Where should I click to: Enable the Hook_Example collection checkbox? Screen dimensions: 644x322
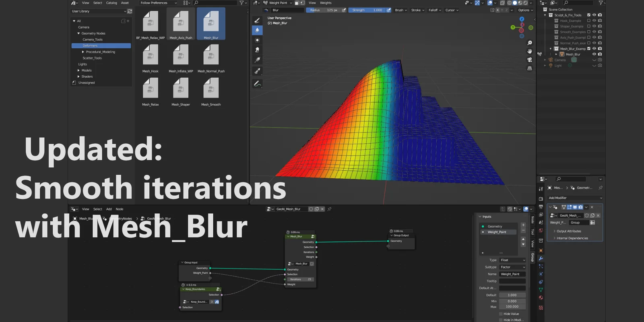[x=588, y=21]
